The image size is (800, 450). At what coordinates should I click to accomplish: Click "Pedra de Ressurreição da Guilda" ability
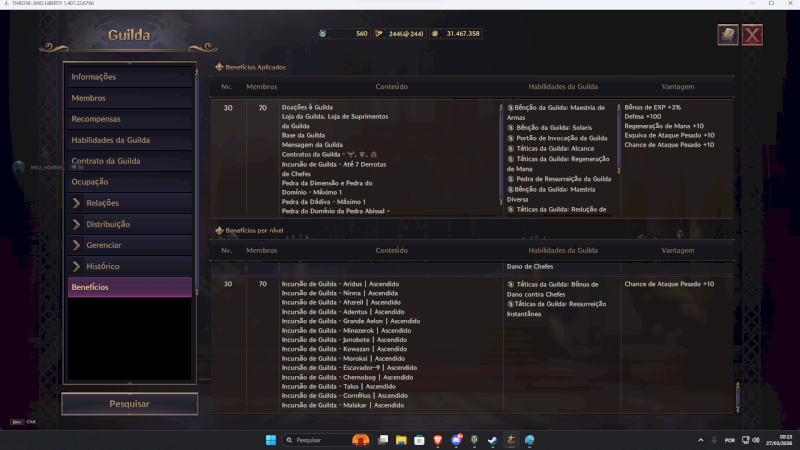tap(559, 179)
